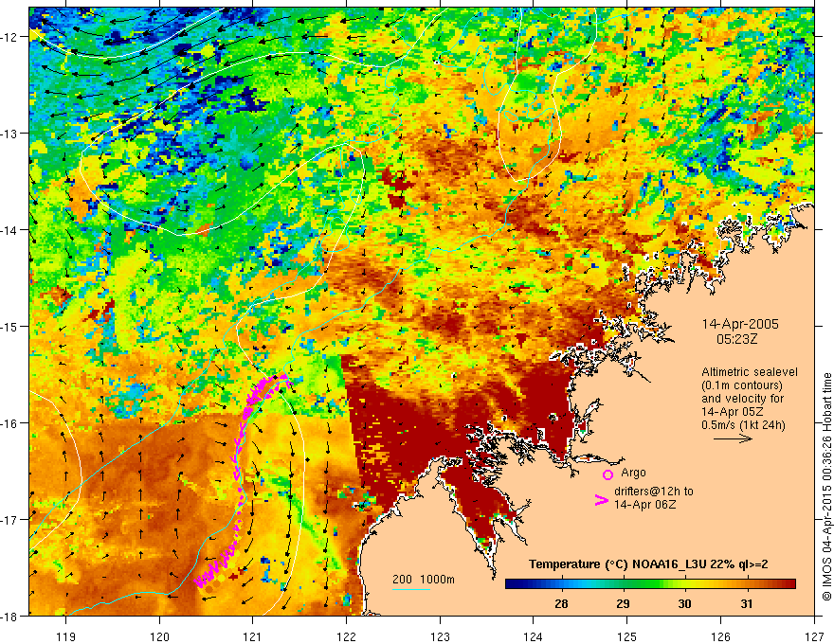Click the 120 longitude axis label
This screenshot has height=644, width=834.
159,636
